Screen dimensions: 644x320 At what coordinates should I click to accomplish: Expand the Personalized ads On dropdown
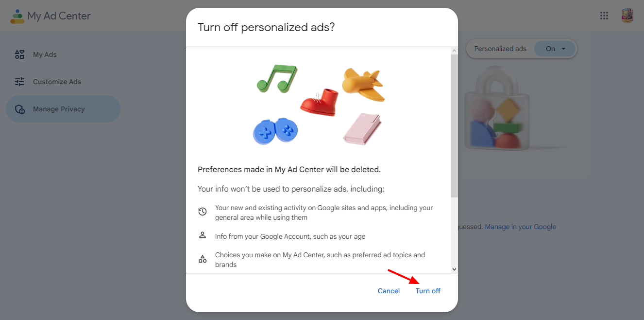tap(555, 49)
